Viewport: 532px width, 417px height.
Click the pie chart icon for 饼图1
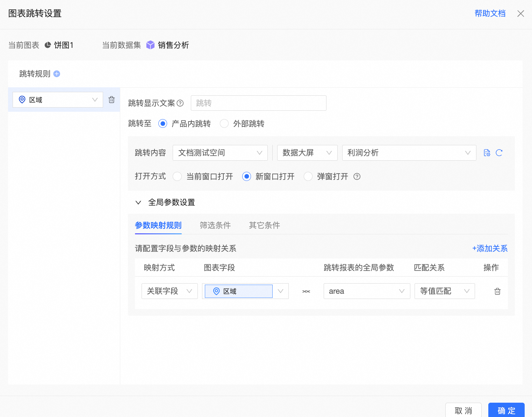48,45
